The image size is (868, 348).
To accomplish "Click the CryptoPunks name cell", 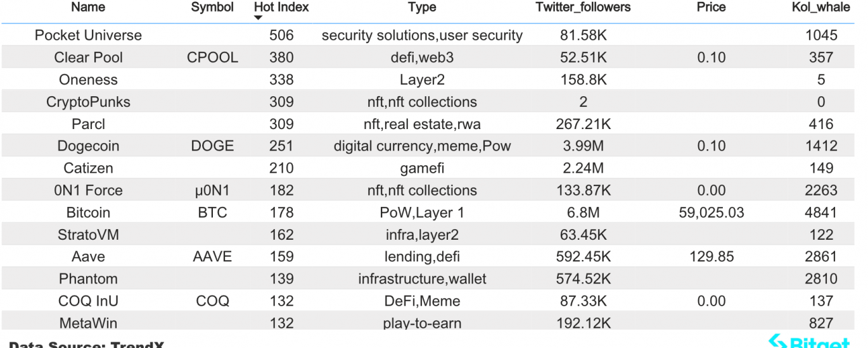I will [x=88, y=102].
